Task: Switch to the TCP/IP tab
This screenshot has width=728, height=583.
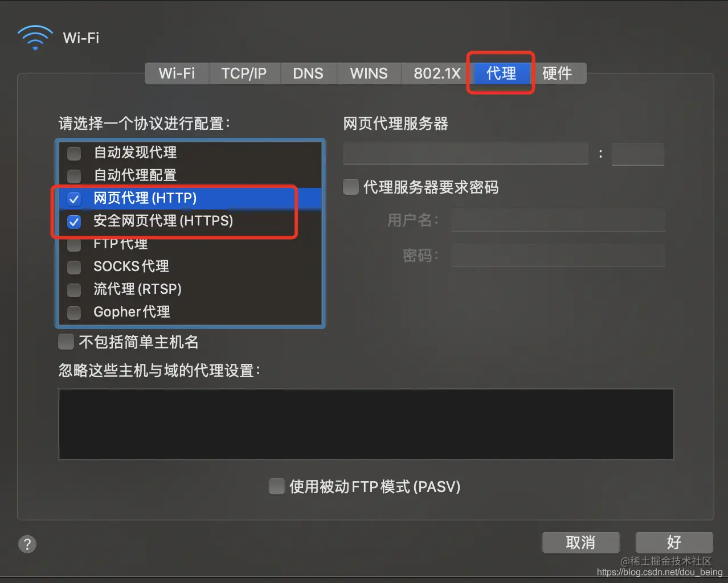Action: click(x=244, y=73)
